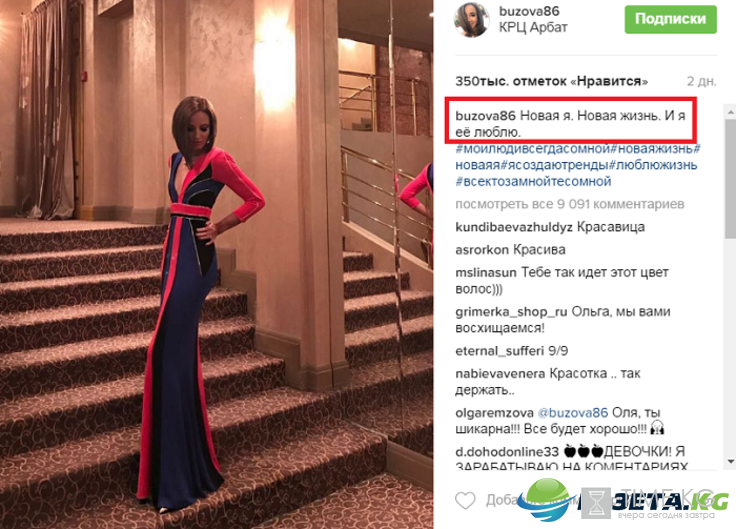736x529 pixels.
Task: Click the scrollbar down arrow in comments
Action: (731, 461)
